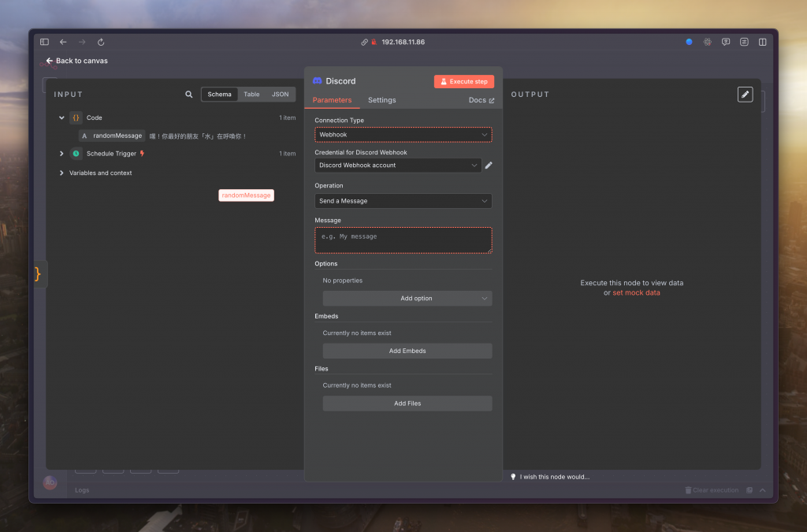Open the Add option dropdown
This screenshot has width=807, height=532.
click(407, 299)
